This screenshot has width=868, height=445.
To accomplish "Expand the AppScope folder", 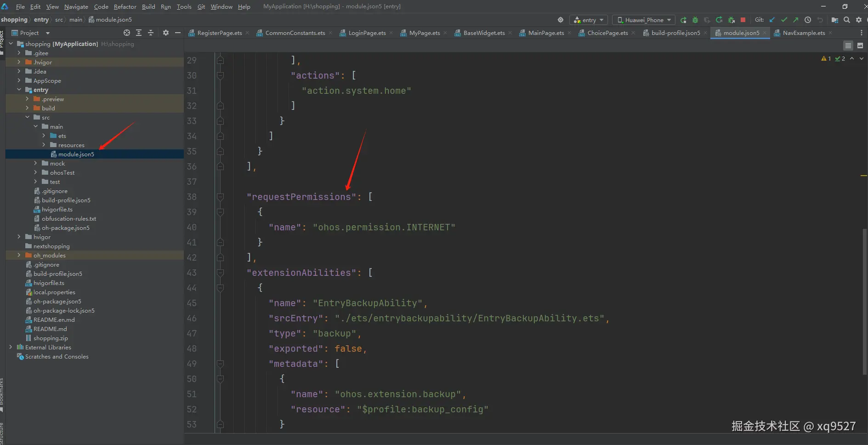I will tap(19, 80).
